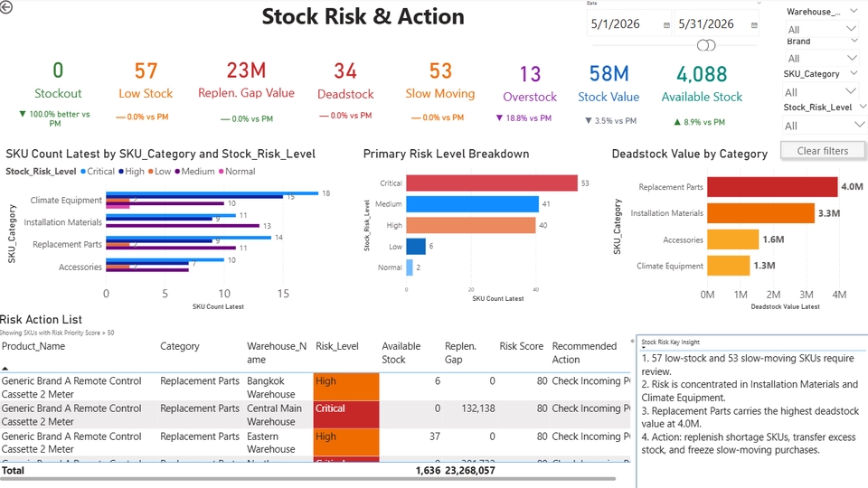This screenshot has width=868, height=488.
Task: Collapse the Date slicer header chevron
Action: [x=759, y=4]
